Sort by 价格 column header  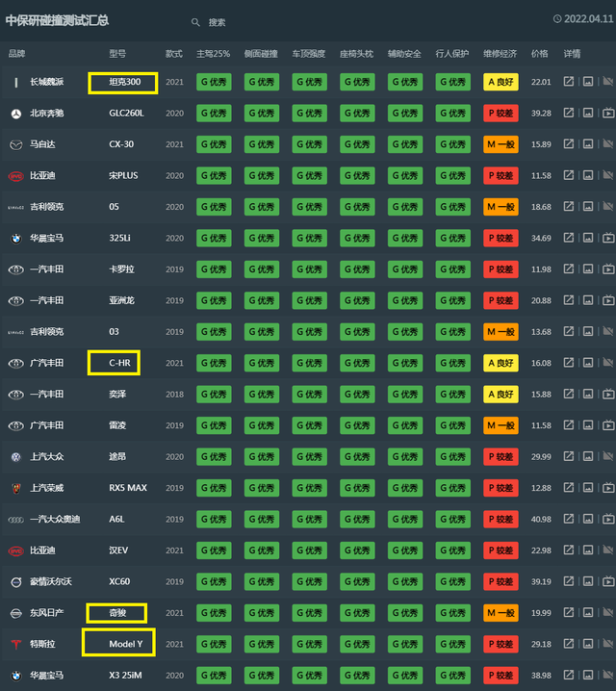[539, 54]
